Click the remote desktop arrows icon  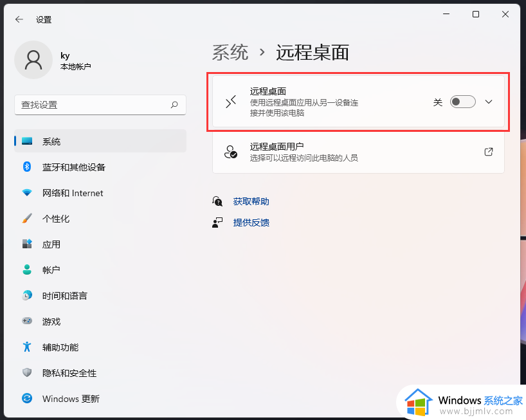click(231, 102)
